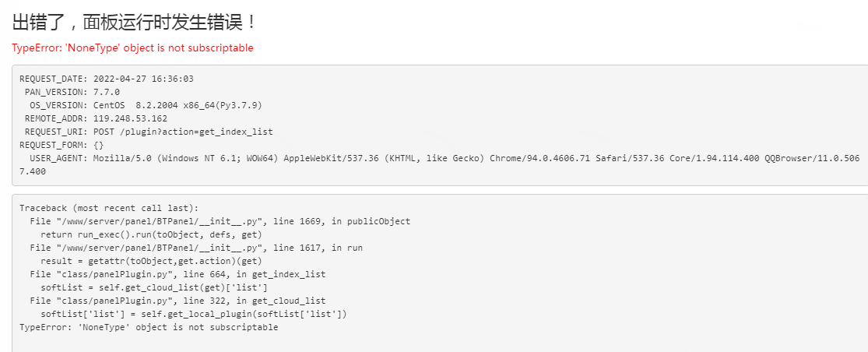The image size is (868, 352).
Task: Click the error heading 出错了，面板运行时发生错误！
Action: click(135, 23)
